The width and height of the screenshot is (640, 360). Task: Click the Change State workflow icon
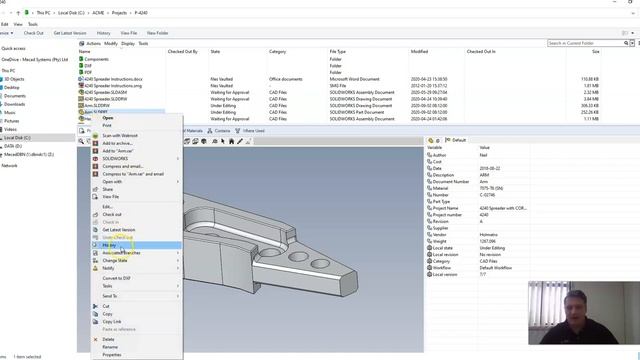[x=95, y=260]
